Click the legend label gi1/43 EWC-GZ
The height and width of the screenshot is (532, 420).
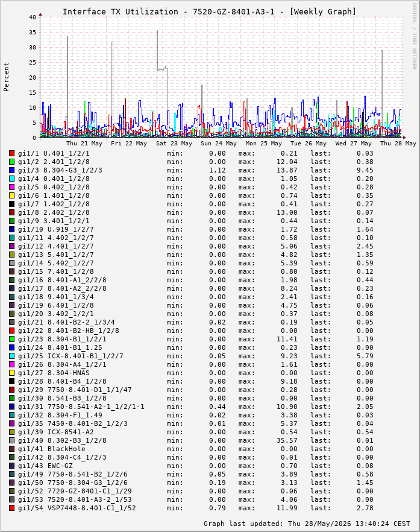click(x=45, y=466)
